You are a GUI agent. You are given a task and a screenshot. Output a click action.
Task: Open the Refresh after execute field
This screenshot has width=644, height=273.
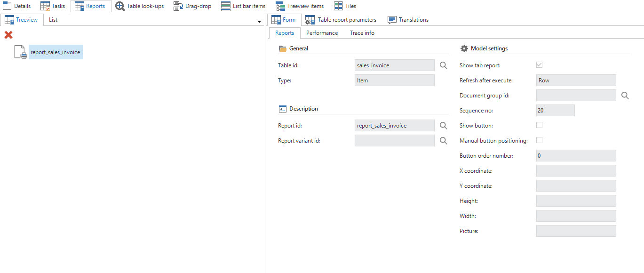point(576,80)
